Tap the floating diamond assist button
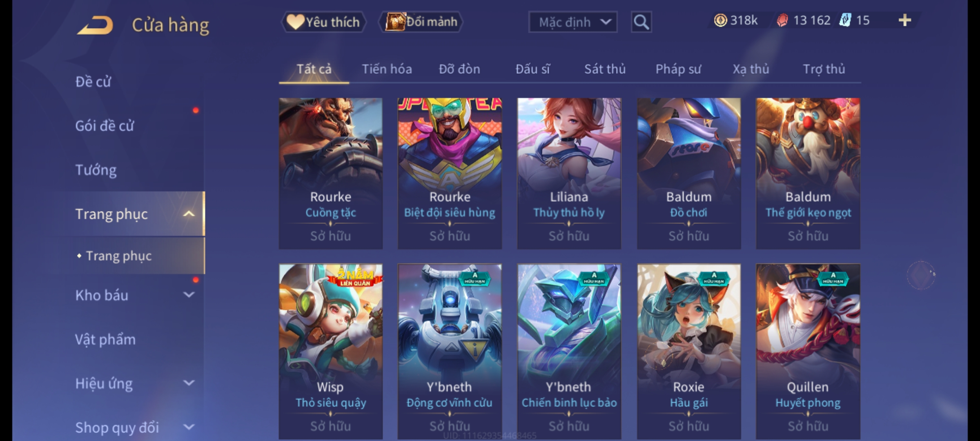The height and width of the screenshot is (441, 980). pyautogui.click(x=921, y=275)
